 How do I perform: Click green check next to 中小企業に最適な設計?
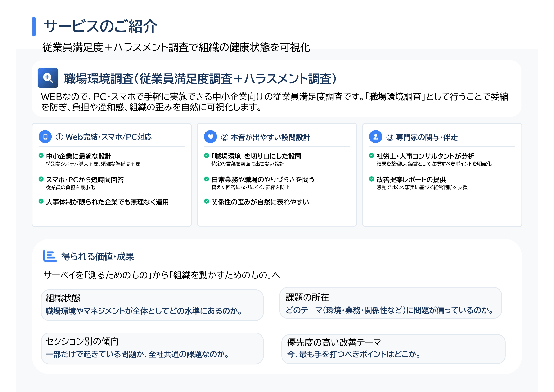click(x=41, y=155)
